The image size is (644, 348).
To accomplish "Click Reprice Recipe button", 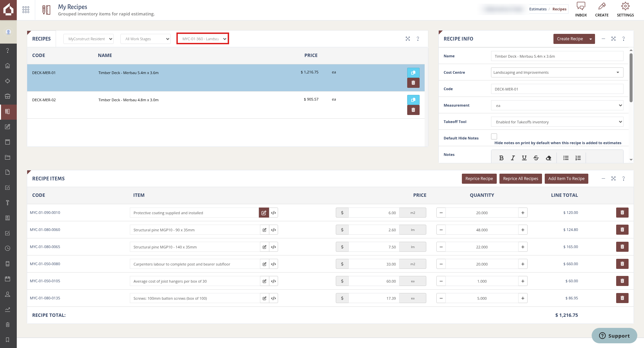I will click(x=479, y=179).
